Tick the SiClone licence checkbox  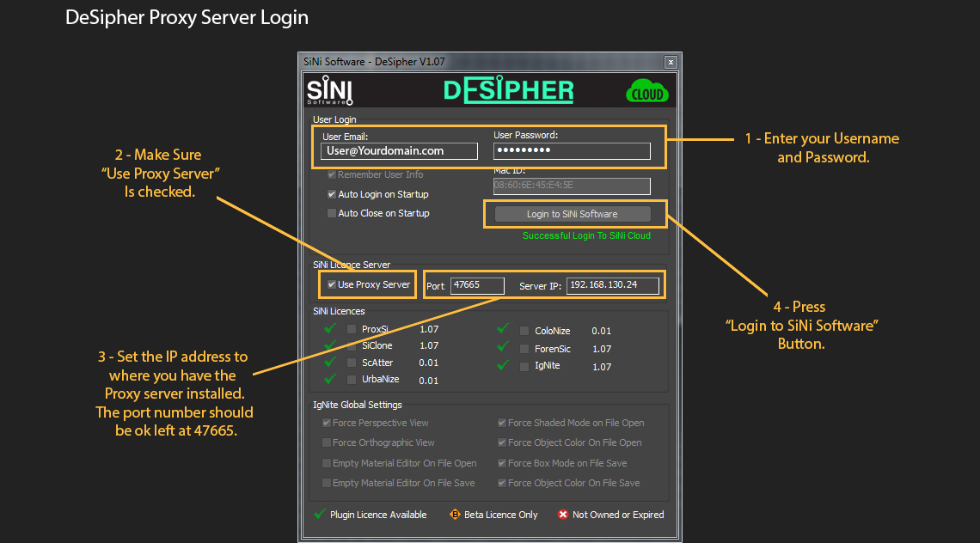point(352,345)
